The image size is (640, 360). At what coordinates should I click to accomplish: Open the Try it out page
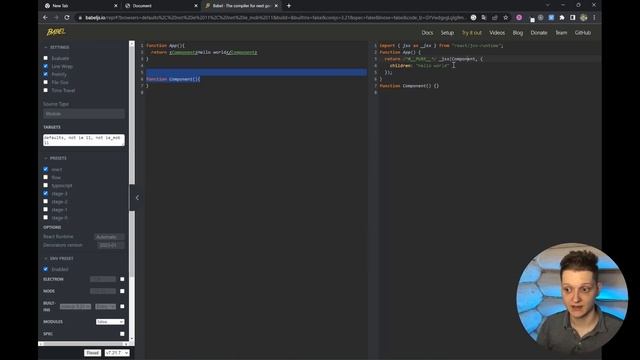(x=472, y=33)
